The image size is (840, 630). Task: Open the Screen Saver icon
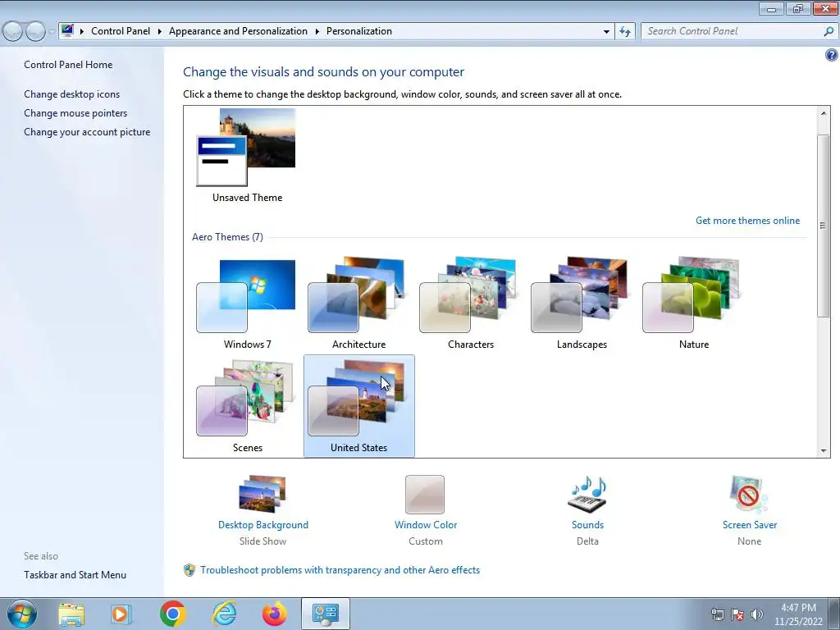(x=749, y=494)
